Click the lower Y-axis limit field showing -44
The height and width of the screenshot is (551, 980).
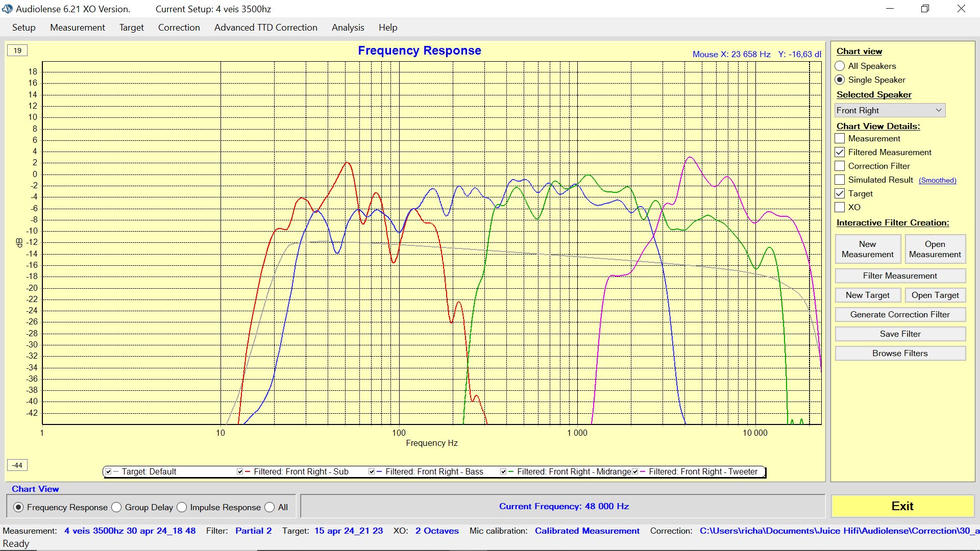[17, 465]
